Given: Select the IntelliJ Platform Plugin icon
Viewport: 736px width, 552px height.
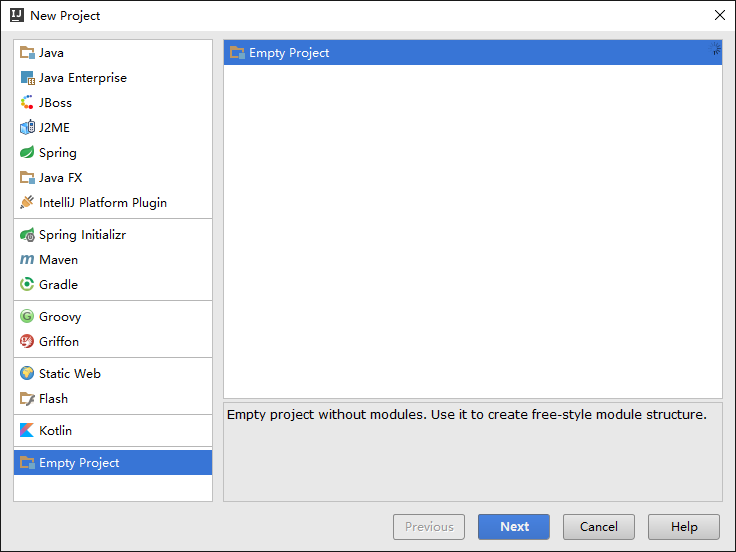Looking at the screenshot, I should (27, 202).
